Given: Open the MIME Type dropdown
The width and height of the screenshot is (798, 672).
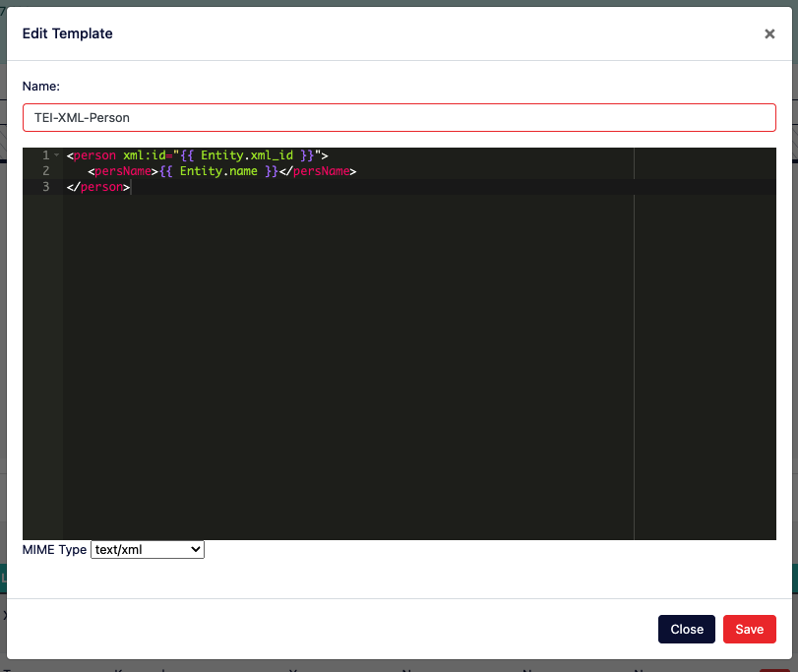Looking at the screenshot, I should tap(147, 549).
